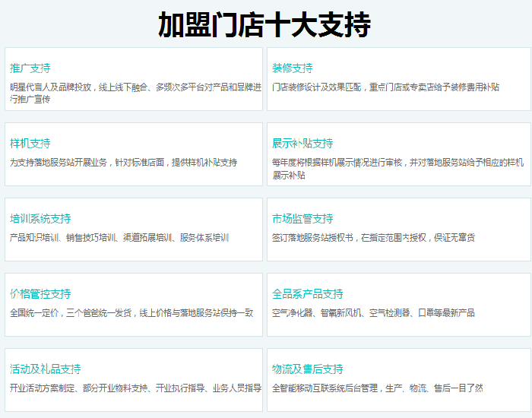The height and width of the screenshot is (418, 532).
Task: Select the 全品系产品支持 heading
Action: (308, 294)
